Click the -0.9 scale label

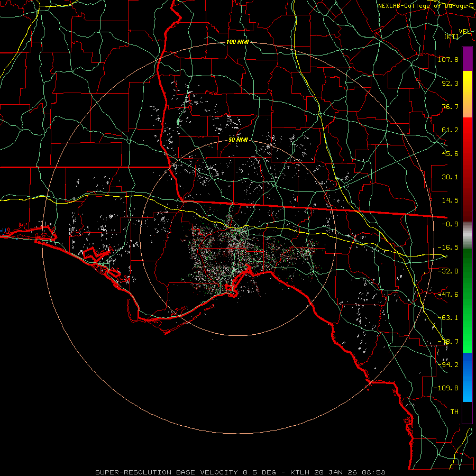coord(450,224)
